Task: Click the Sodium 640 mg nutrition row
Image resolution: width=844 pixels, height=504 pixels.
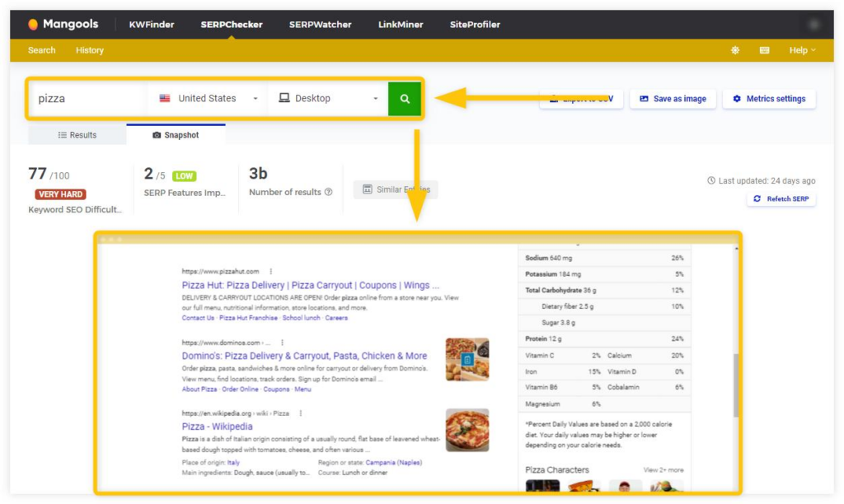Action: [x=604, y=259]
